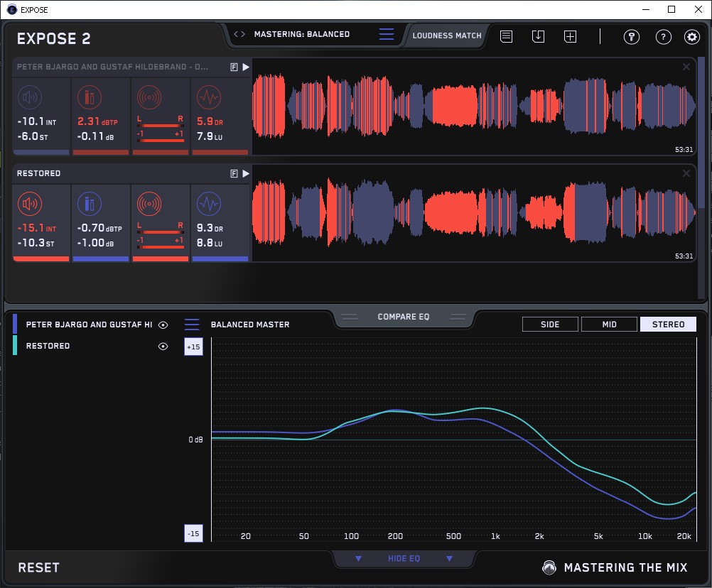Maximize the EXPOSE window
Image resolution: width=712 pixels, height=588 pixels.
[x=671, y=9]
